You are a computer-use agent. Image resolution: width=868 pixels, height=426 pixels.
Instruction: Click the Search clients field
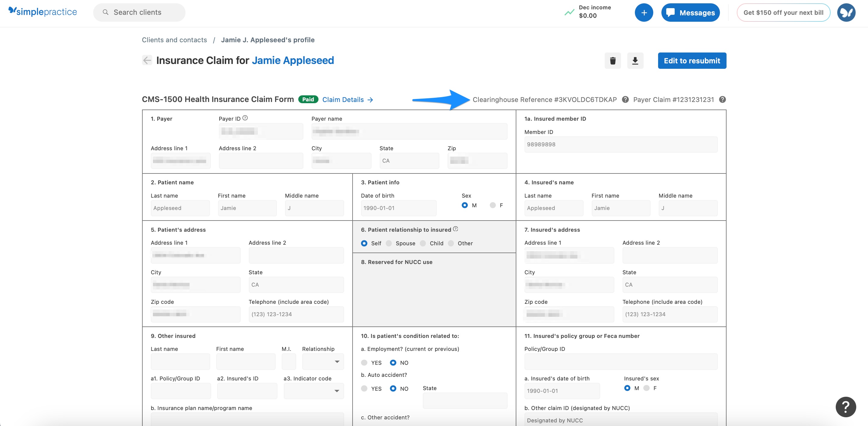[139, 12]
